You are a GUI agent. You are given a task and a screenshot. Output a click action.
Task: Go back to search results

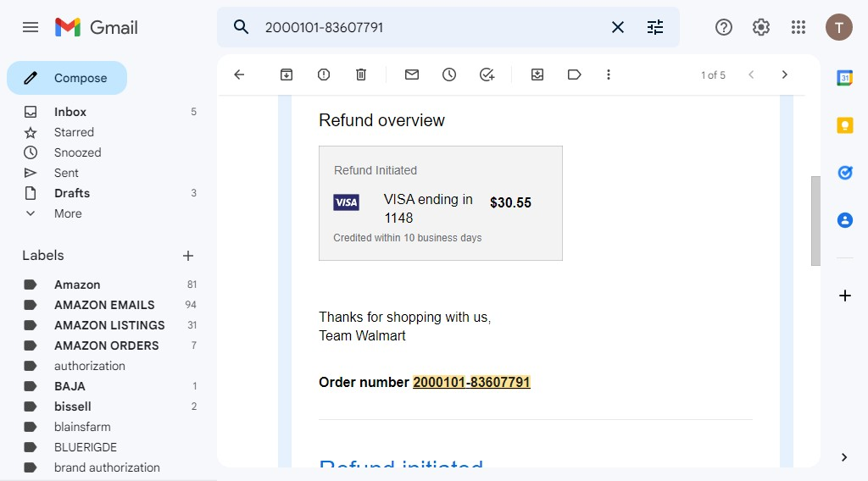coord(239,75)
